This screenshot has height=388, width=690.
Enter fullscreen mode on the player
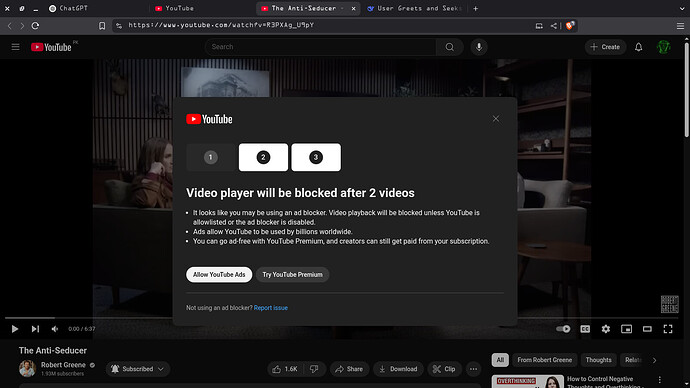point(668,329)
